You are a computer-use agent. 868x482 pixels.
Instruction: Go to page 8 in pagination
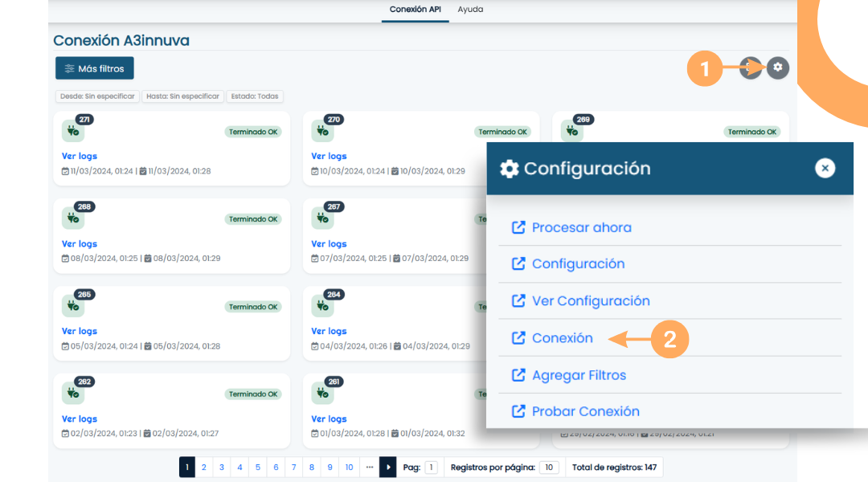(x=312, y=467)
